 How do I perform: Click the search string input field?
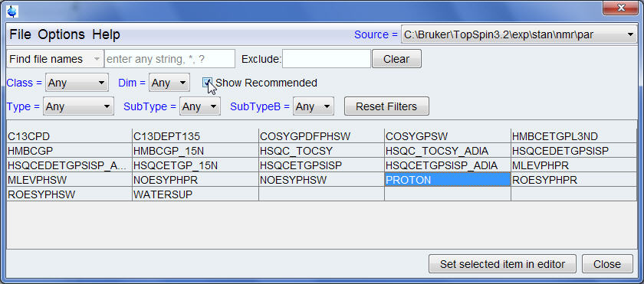coord(169,59)
